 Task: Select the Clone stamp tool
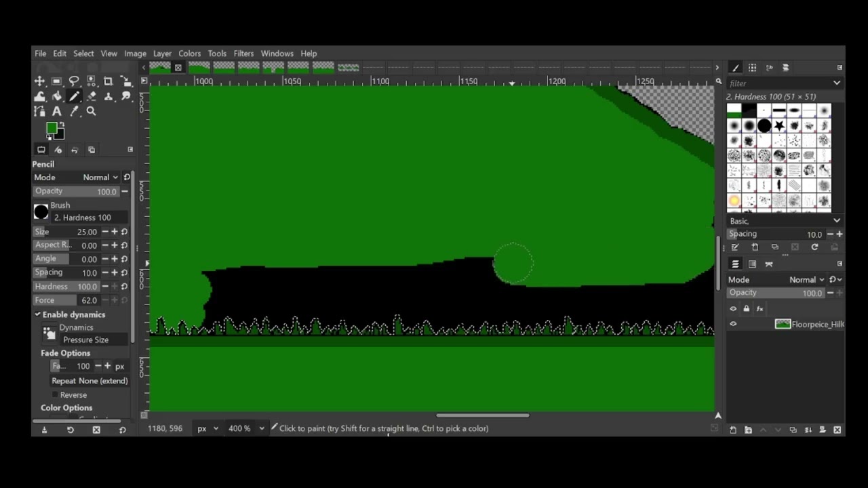pos(108,96)
